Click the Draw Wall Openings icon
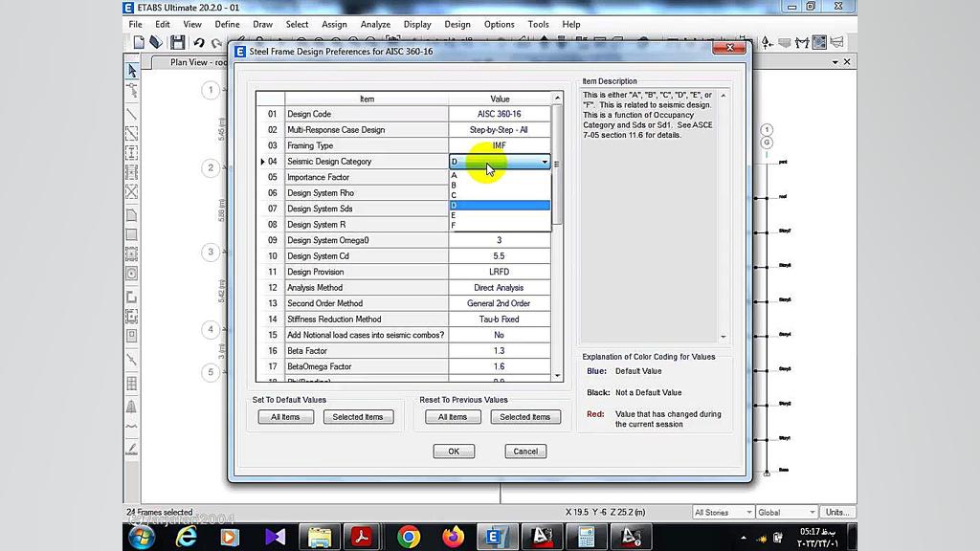 tap(132, 336)
